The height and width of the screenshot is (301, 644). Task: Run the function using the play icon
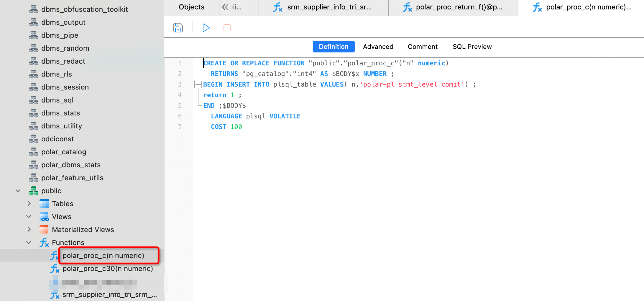(206, 28)
